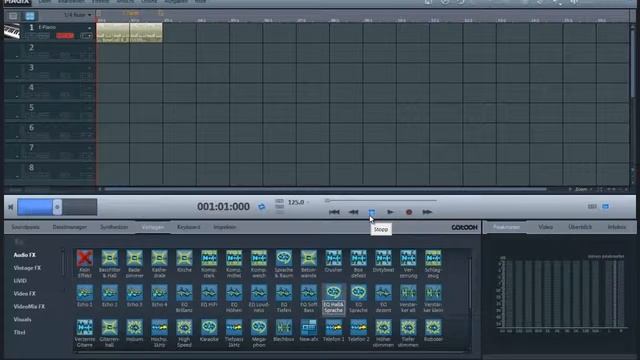Choose the EQ Soft Bass preset

(309, 293)
